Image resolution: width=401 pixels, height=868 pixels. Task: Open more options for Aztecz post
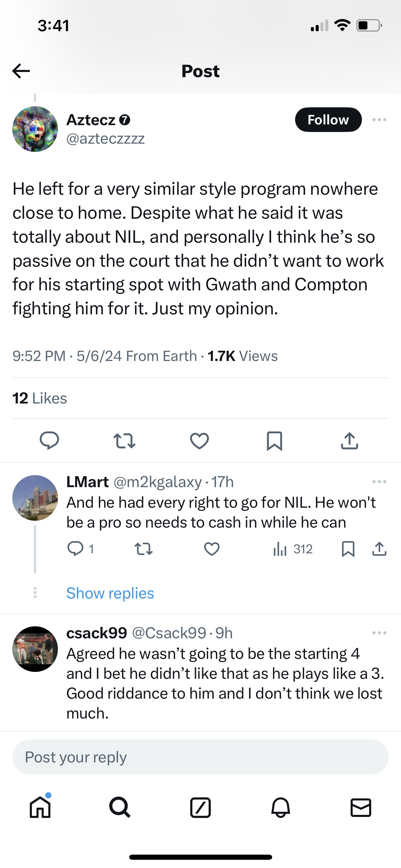click(x=379, y=120)
